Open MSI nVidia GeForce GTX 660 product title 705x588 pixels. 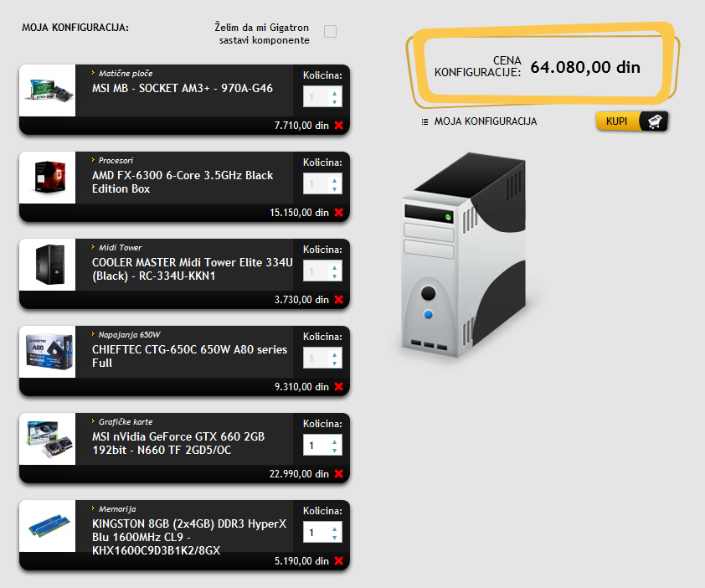point(178,443)
